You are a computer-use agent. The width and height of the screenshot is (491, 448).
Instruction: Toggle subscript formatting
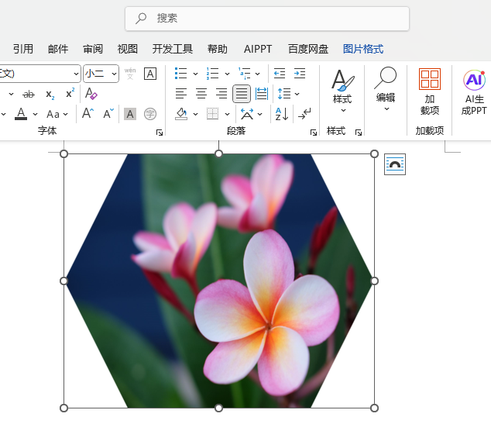(x=50, y=94)
